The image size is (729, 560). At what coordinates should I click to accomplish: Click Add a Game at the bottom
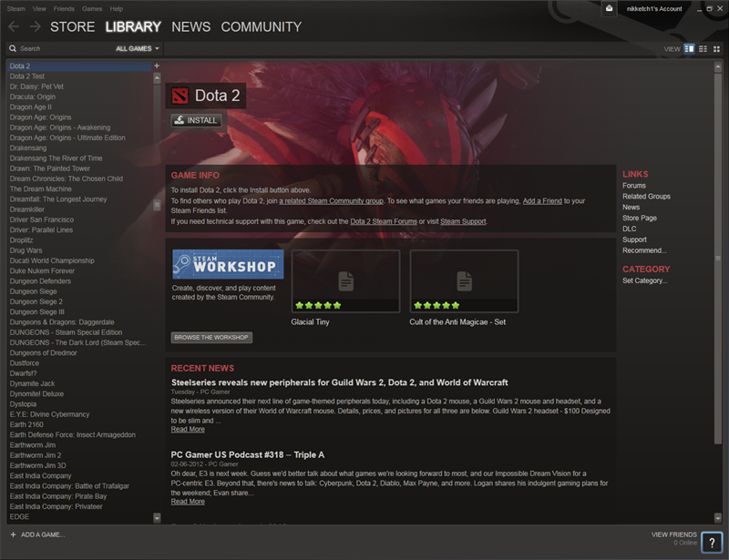42,535
